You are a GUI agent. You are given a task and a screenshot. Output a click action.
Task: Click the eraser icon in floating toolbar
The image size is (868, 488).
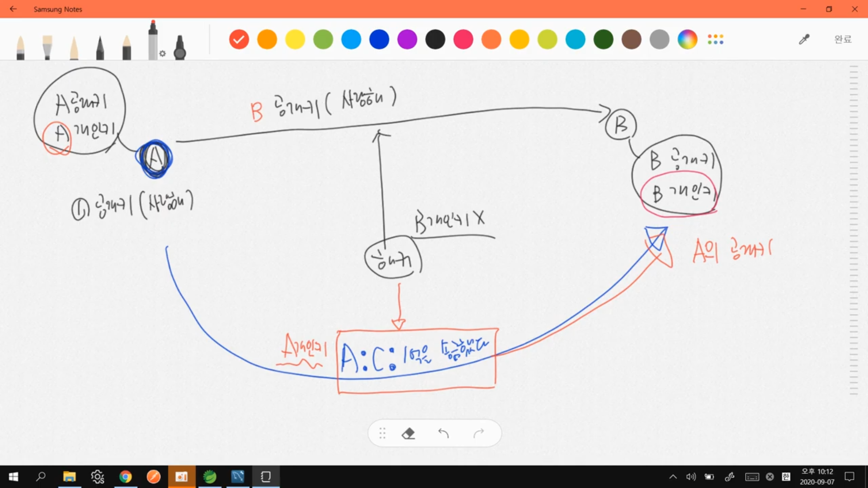[408, 434]
